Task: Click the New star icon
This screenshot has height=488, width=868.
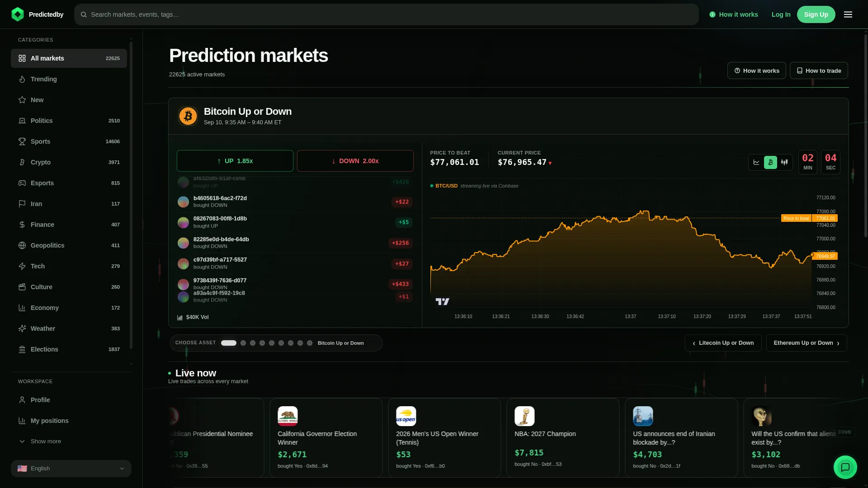Action: pos(22,100)
